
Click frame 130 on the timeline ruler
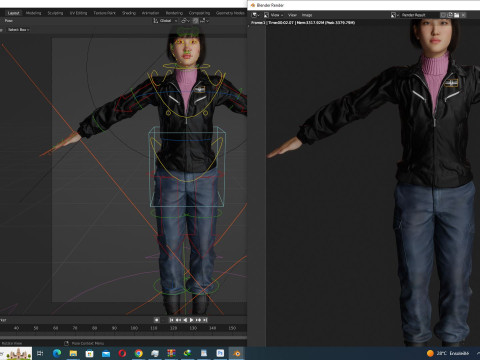tap(193, 328)
